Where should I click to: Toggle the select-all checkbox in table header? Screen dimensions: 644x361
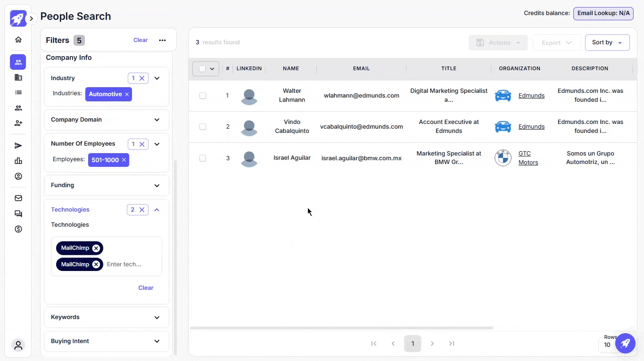coord(202,69)
